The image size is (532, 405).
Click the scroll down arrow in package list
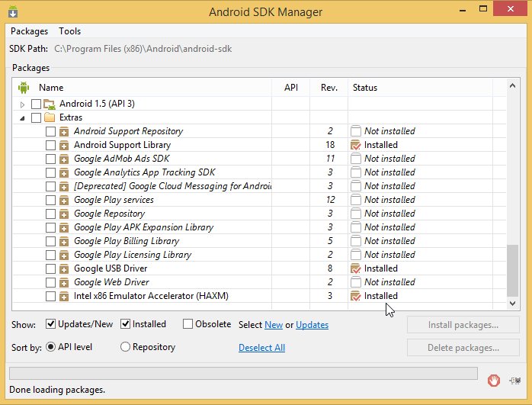click(x=512, y=303)
